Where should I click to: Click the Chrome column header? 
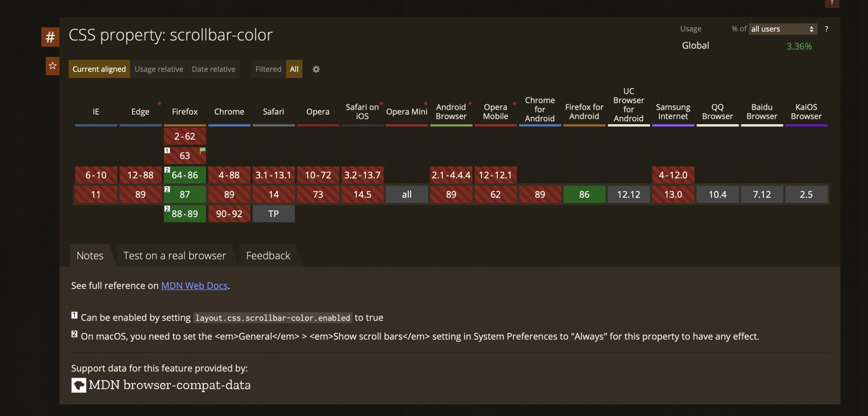229,112
